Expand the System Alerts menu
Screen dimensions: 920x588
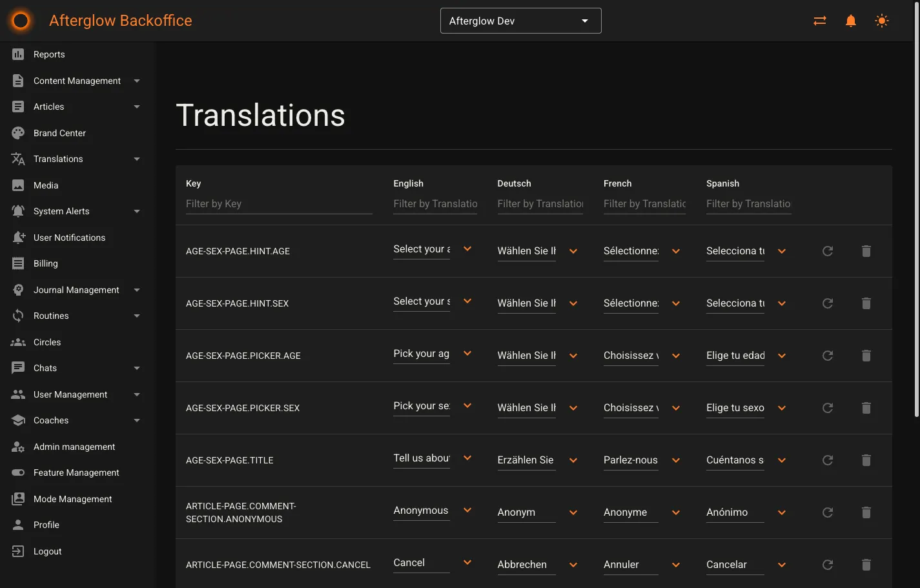click(x=136, y=211)
